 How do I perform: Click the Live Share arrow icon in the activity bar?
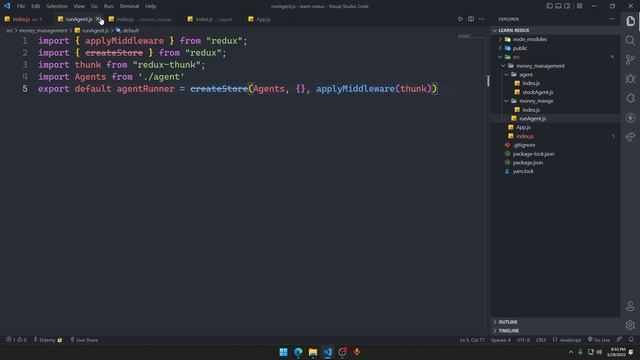tap(630, 137)
